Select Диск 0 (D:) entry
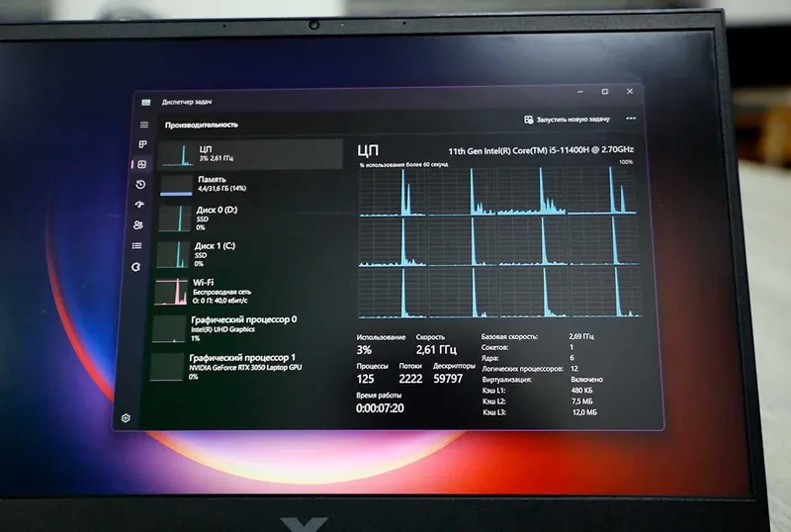This screenshot has width=791, height=532. pos(249,219)
